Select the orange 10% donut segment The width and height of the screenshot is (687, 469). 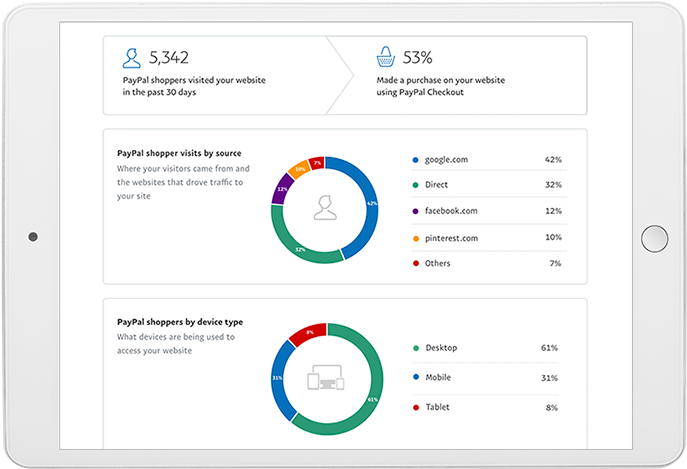300,169
